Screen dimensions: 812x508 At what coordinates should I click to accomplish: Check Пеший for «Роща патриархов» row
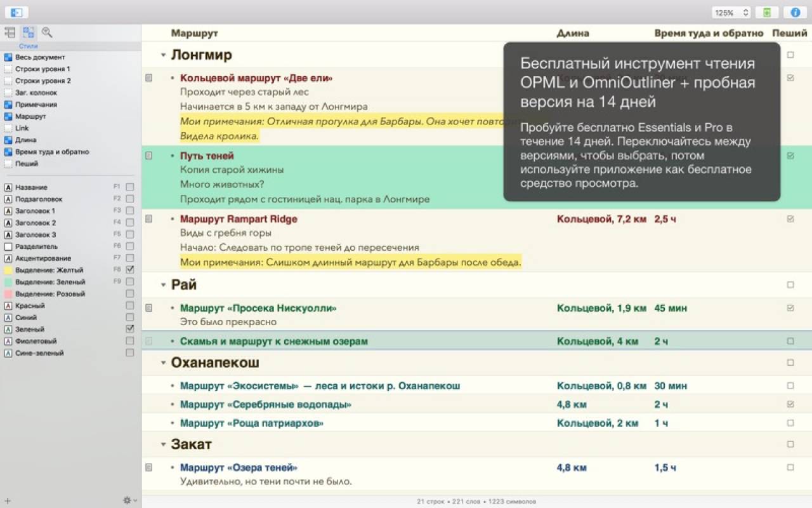790,423
